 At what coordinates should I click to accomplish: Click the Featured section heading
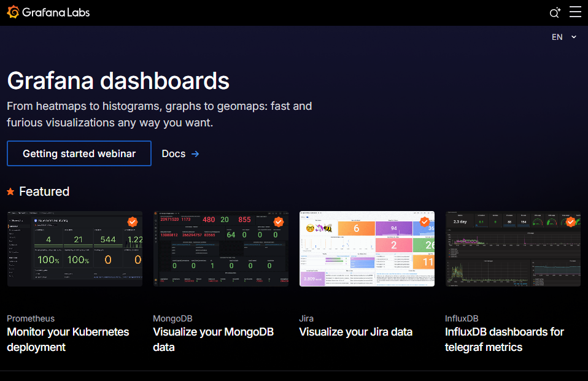pyautogui.click(x=44, y=191)
